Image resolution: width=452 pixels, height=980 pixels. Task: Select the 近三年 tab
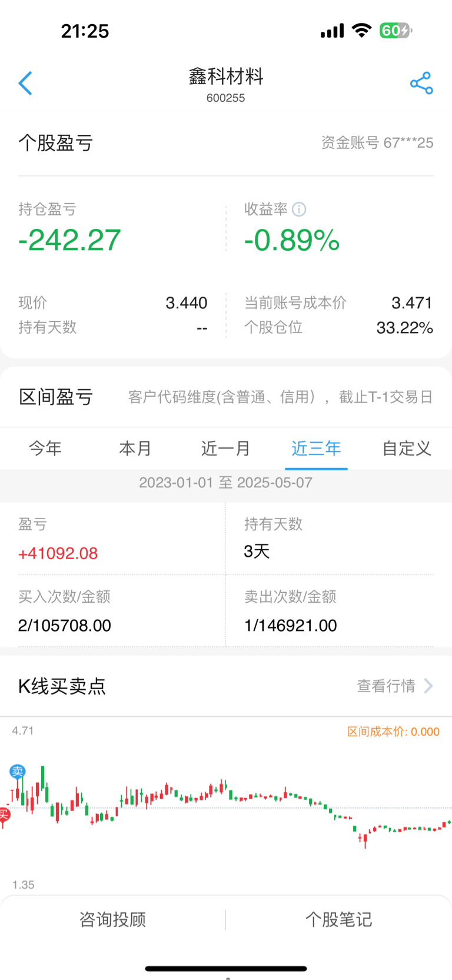point(316,449)
